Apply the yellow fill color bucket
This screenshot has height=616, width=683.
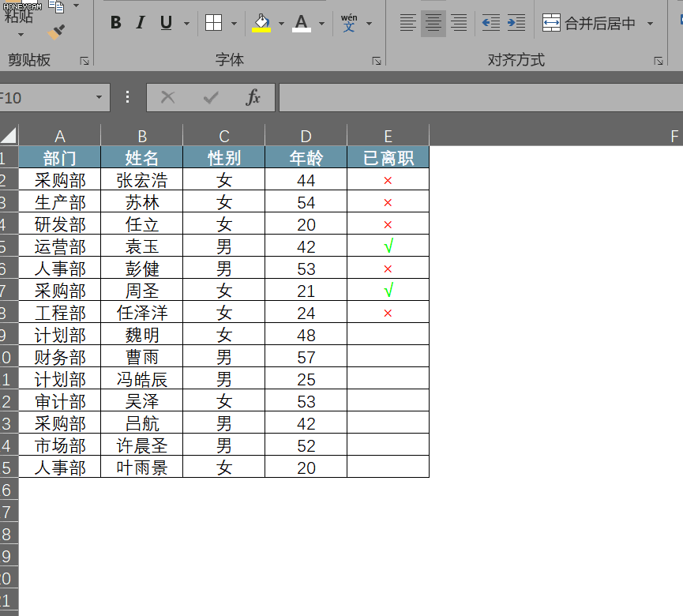(261, 23)
